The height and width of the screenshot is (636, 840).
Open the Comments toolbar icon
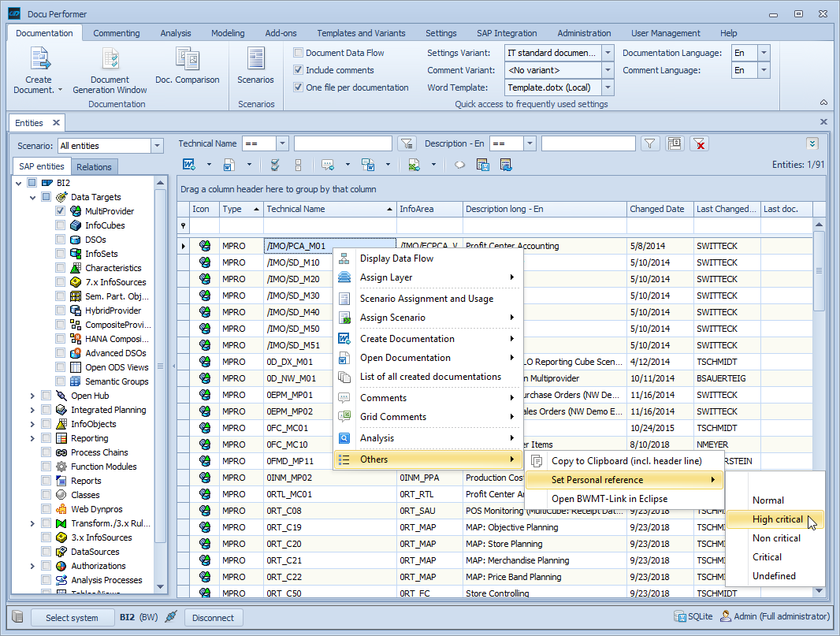coord(327,165)
